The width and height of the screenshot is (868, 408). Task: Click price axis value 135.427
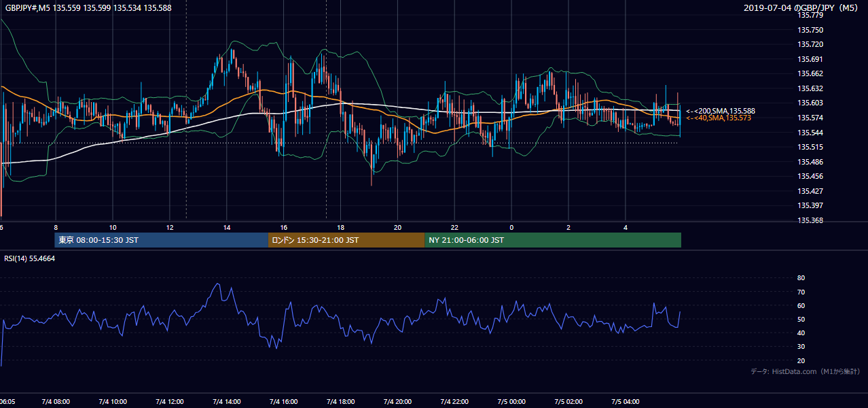coord(810,191)
